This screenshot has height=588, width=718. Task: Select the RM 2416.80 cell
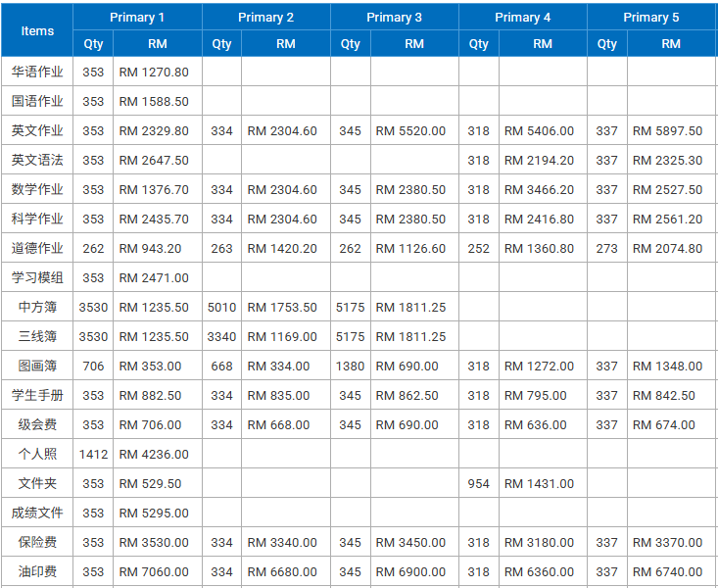coord(543,219)
